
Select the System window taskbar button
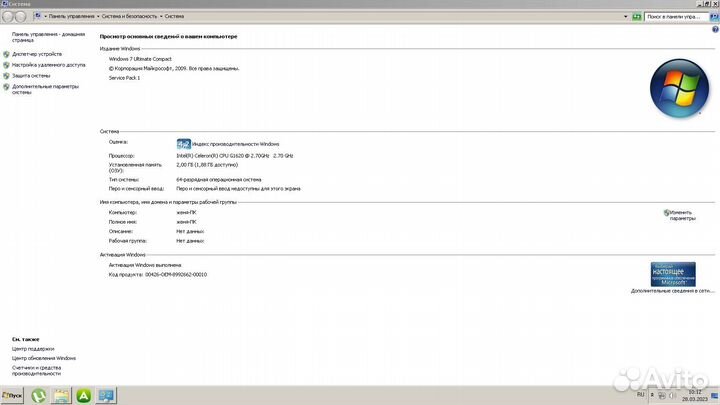(106, 395)
